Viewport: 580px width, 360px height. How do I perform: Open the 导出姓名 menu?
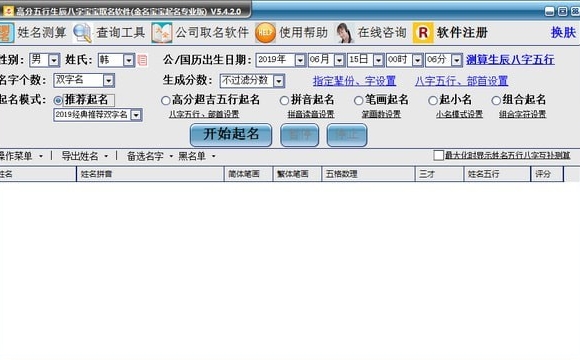point(84,156)
